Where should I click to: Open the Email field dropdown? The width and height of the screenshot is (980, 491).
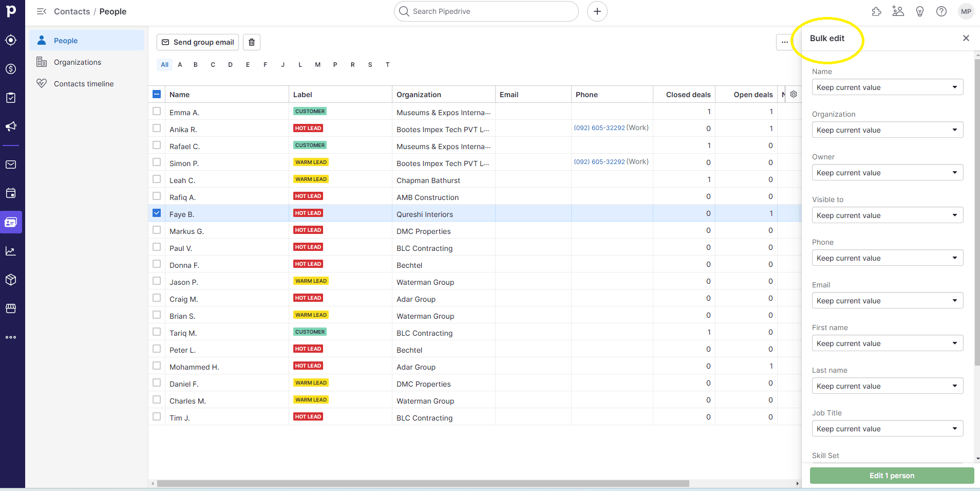pos(888,301)
